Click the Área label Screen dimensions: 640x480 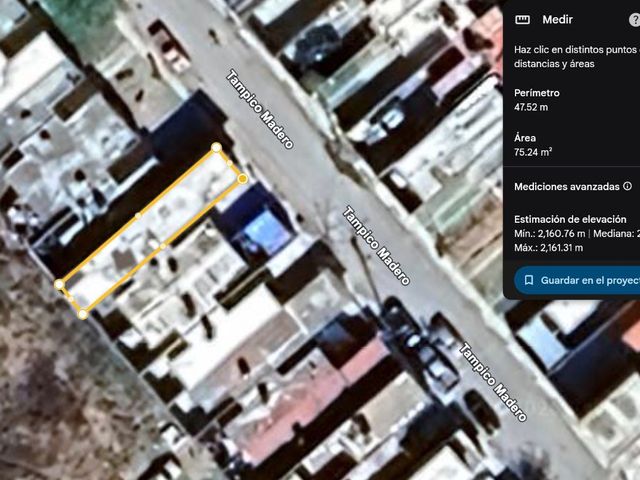coord(525,138)
